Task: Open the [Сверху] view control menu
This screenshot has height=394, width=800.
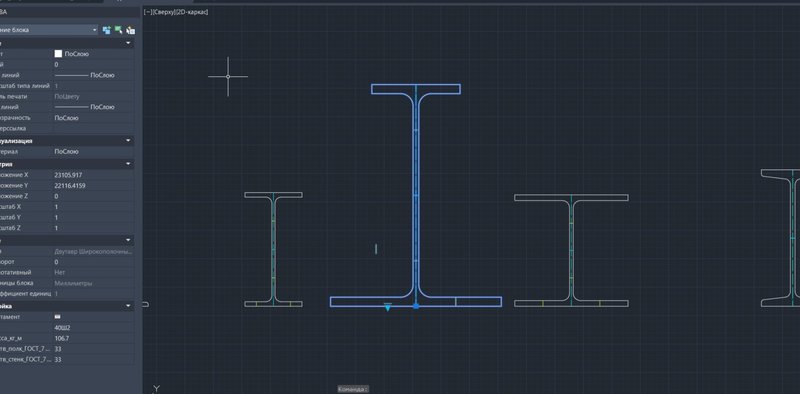Action: [163, 12]
